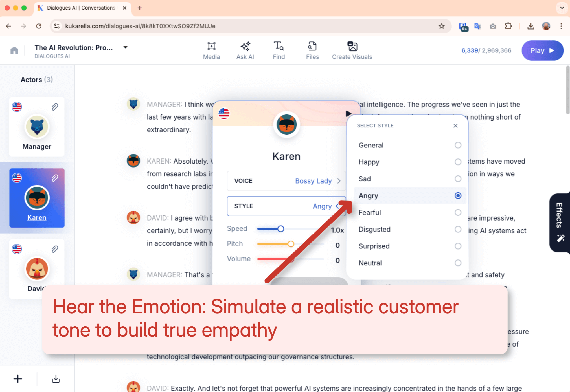The width and height of the screenshot is (570, 392).
Task: Click the Play button
Action: (542, 50)
